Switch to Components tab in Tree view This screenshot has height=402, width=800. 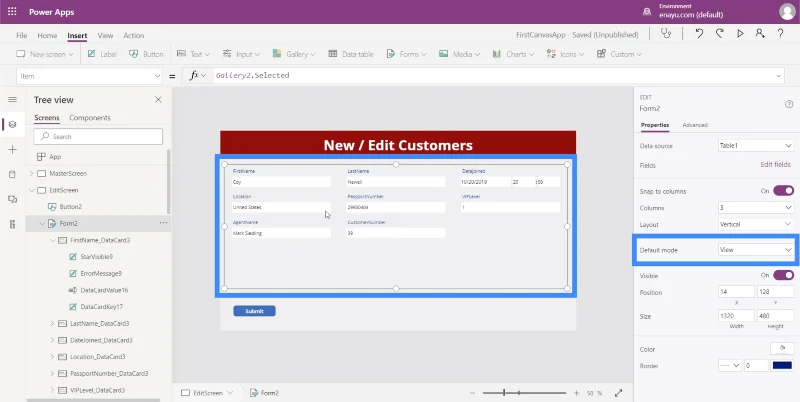pos(90,118)
